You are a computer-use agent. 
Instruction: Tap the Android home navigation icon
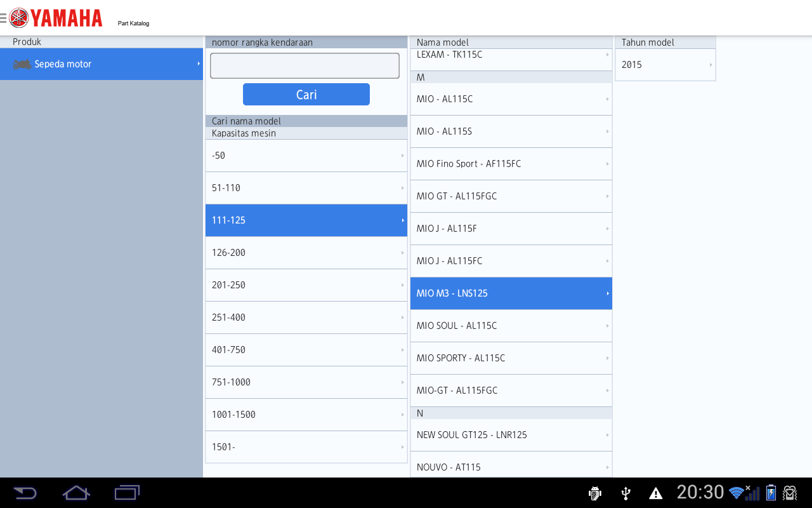[x=76, y=493]
